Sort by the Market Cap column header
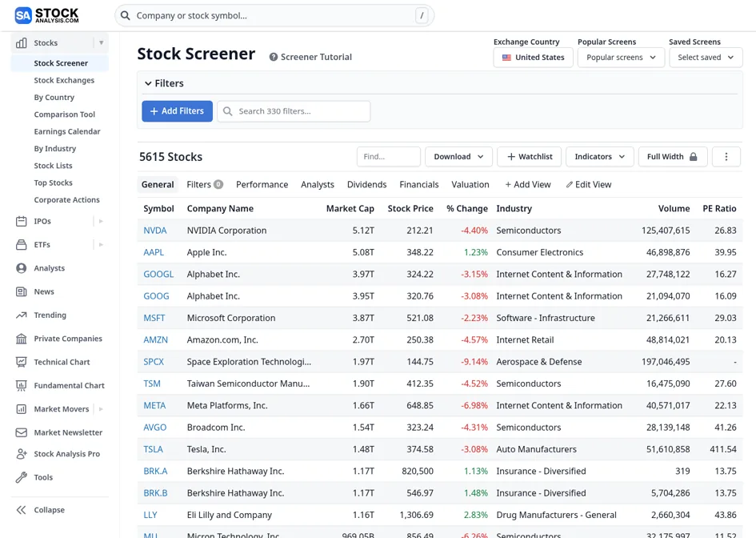Viewport: 756px width, 538px height. 350,208
